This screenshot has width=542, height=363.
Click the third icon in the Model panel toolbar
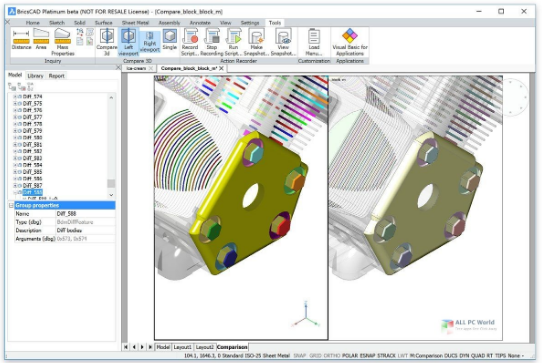[x=30, y=87]
